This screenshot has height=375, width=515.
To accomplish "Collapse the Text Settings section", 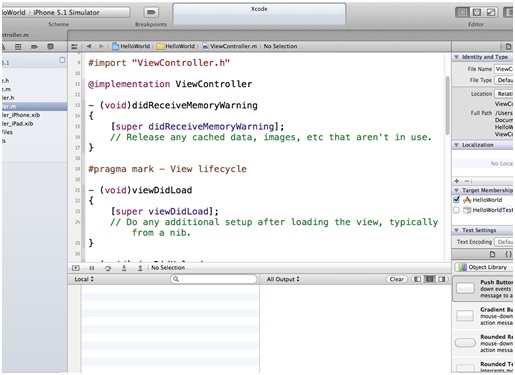I will 456,230.
